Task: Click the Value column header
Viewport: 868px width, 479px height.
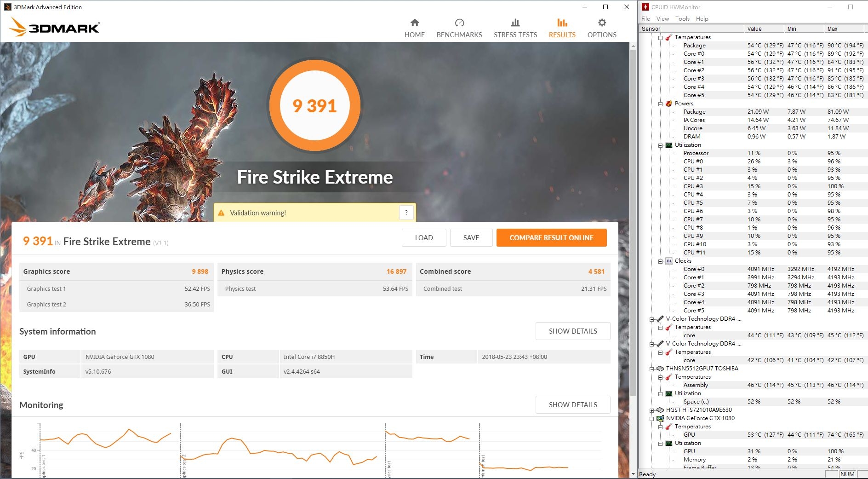Action: (764, 29)
